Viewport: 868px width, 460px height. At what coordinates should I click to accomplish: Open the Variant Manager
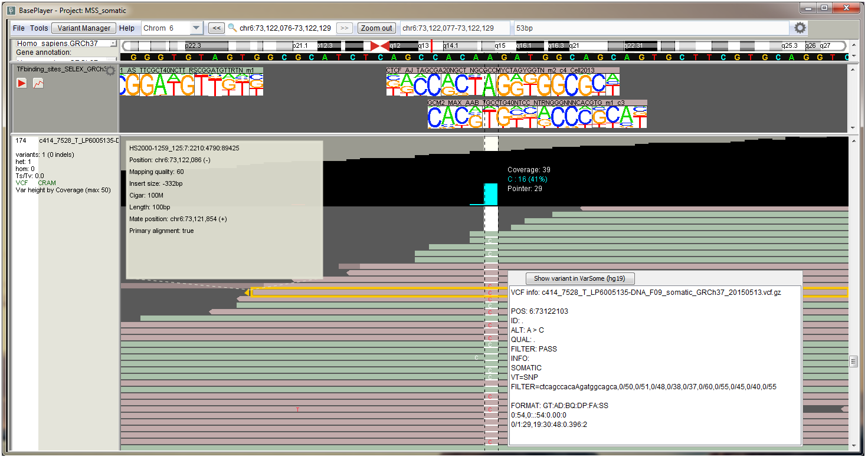[x=83, y=27]
